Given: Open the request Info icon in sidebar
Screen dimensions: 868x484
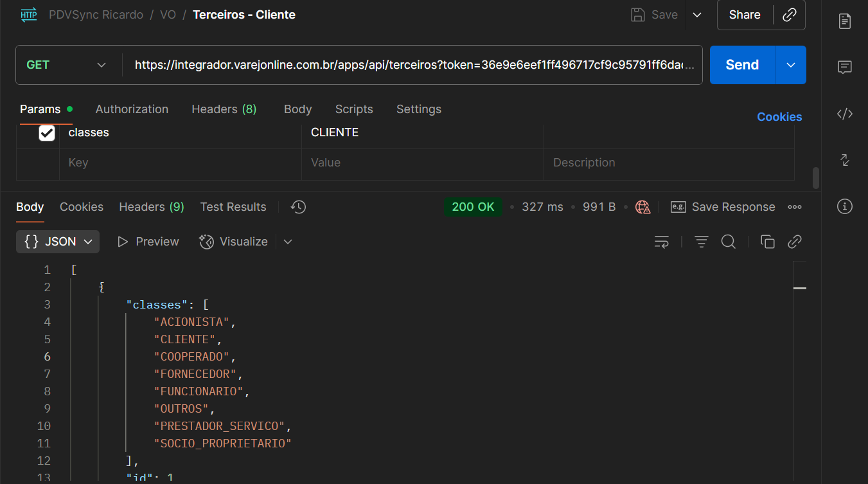Looking at the screenshot, I should pyautogui.click(x=845, y=206).
